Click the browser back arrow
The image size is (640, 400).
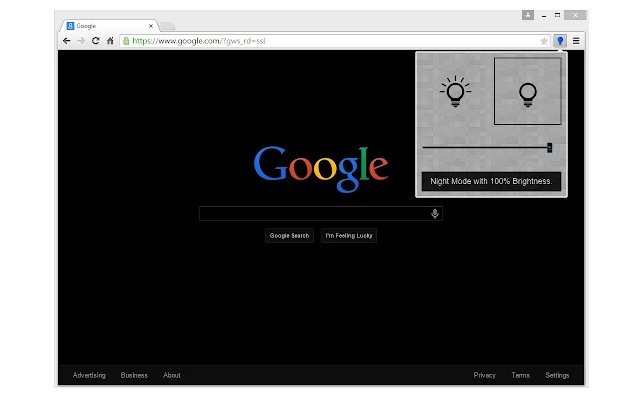(x=67, y=41)
